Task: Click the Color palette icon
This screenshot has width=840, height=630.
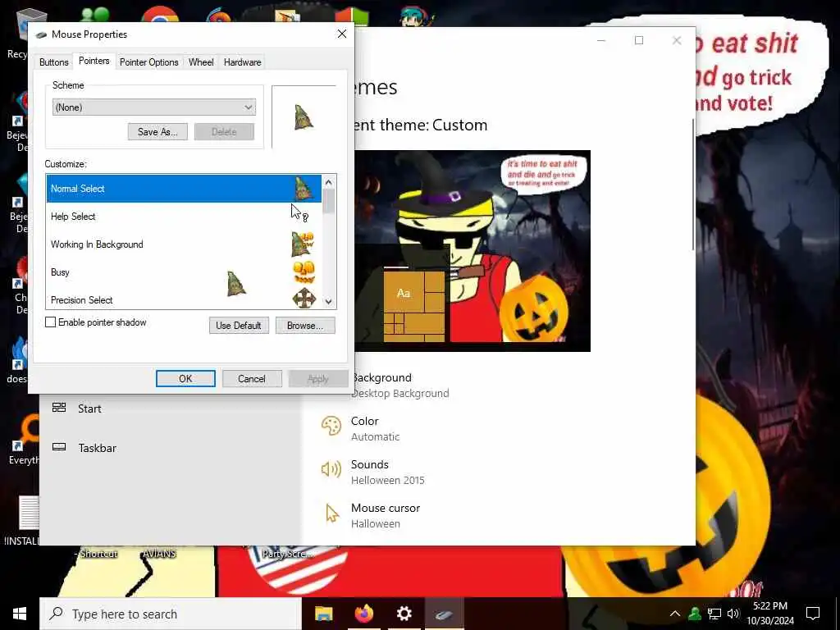Action: [331, 427]
